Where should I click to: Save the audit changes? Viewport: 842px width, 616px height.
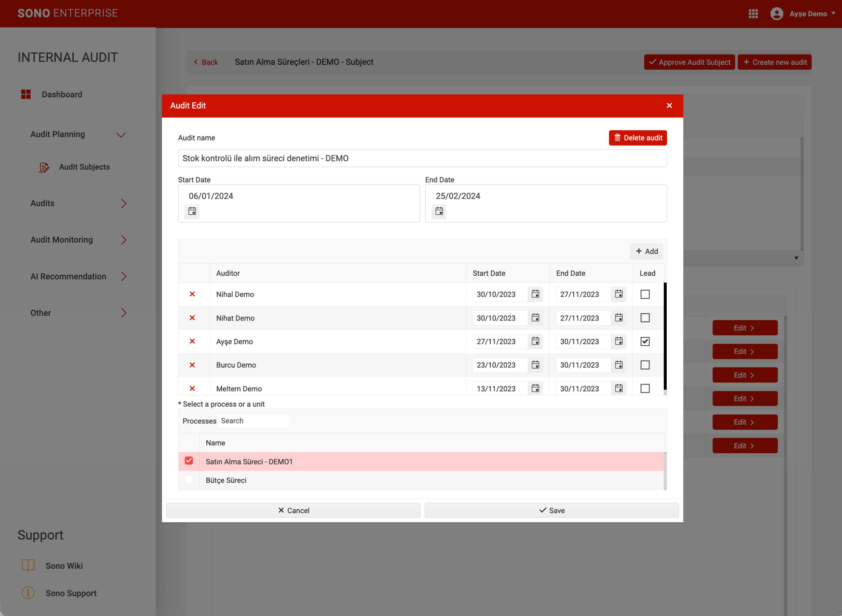click(551, 510)
